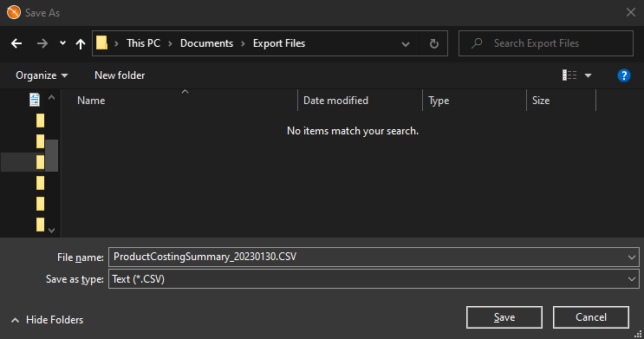The width and height of the screenshot is (644, 339).
Task: Expand chevron after Documents breadcrumb
Action: coord(243,43)
